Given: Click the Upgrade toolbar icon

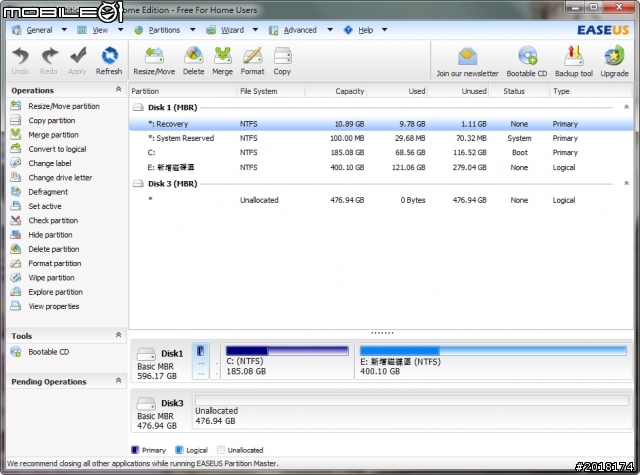Looking at the screenshot, I should click(614, 62).
